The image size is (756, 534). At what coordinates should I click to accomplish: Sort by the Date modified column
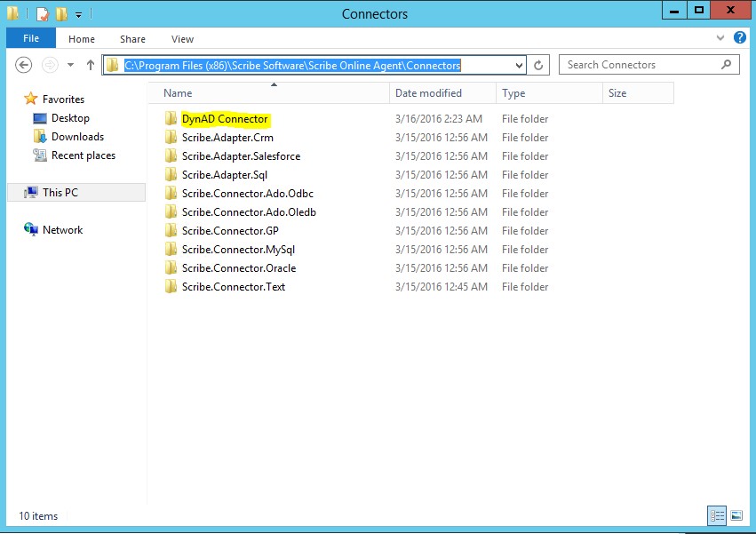pos(442,93)
